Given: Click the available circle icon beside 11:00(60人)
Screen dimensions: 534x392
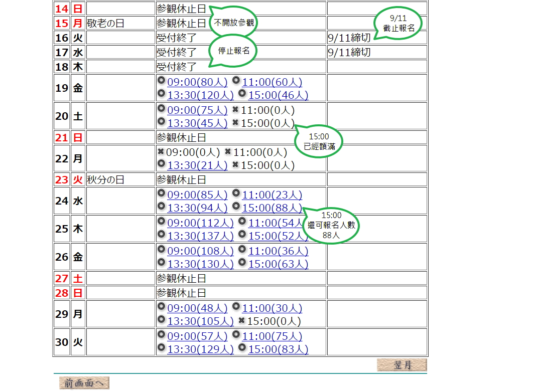Looking at the screenshot, I should click(x=236, y=81).
